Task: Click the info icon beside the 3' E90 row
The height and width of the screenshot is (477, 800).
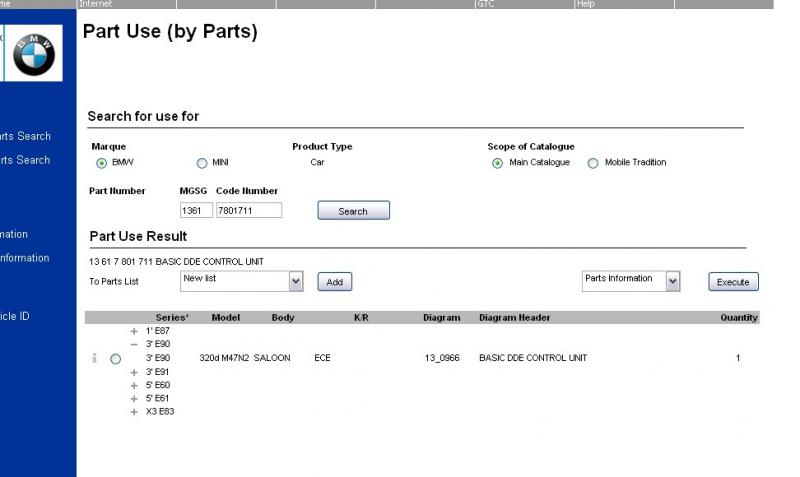Action: coord(96,358)
